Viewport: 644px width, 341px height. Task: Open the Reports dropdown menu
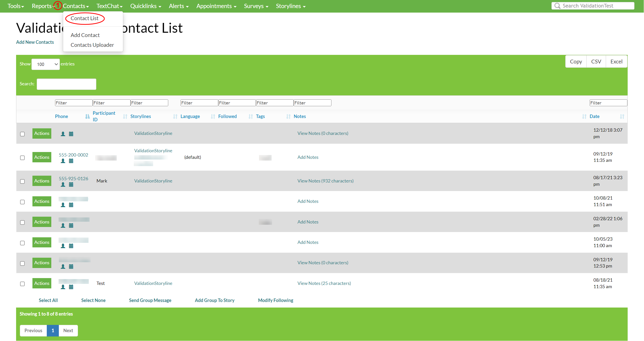pyautogui.click(x=43, y=6)
